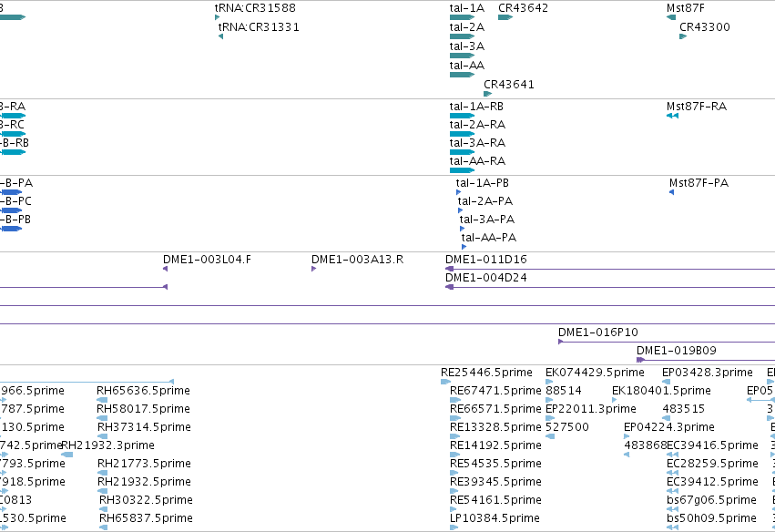
Task: Select the 88514 EST feature label
Action: pyautogui.click(x=564, y=391)
